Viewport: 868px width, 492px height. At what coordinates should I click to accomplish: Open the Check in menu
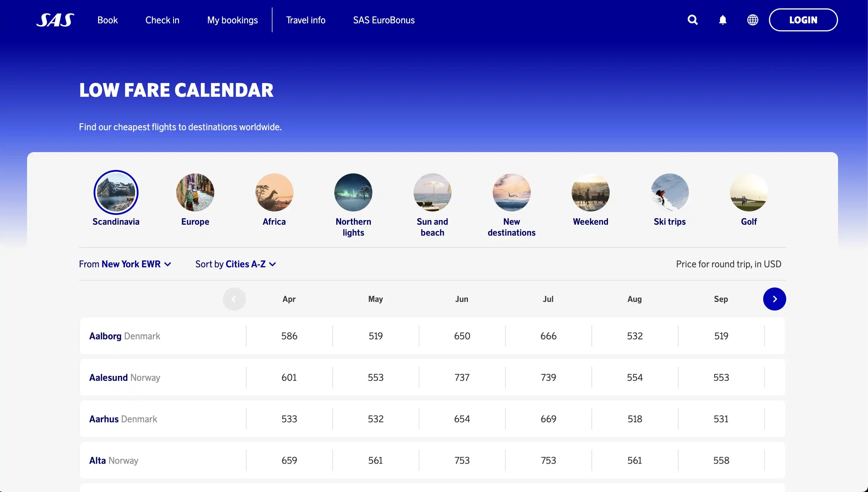(162, 20)
